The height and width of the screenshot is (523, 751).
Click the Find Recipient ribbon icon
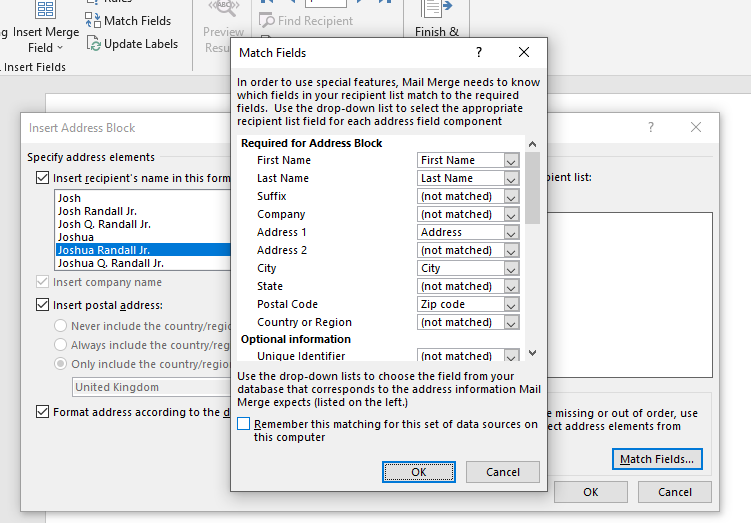[267, 21]
